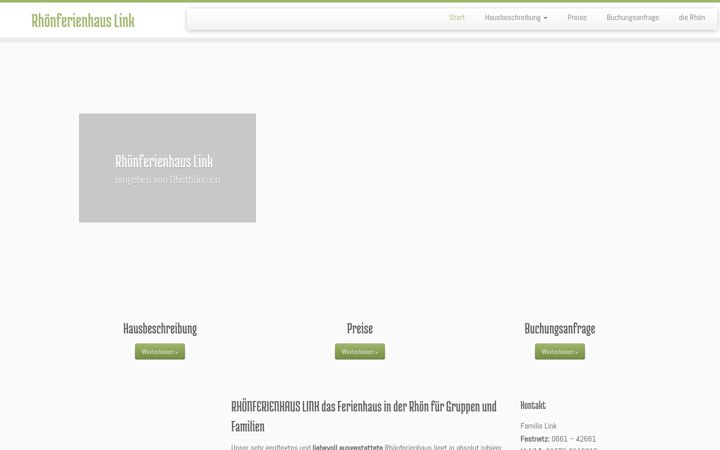Click Weiterlesen button under Hausbeschreibung
This screenshot has width=720, height=450.
(160, 352)
